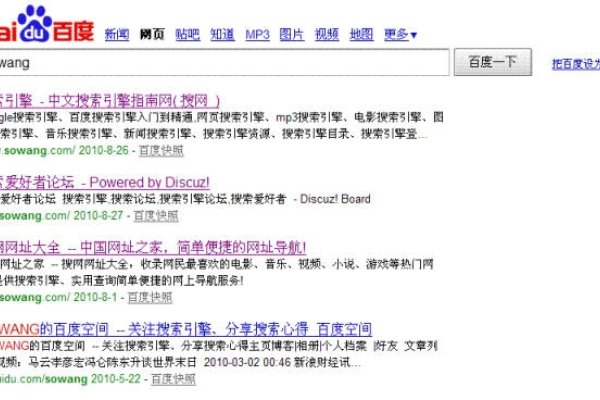Click the green URL idu.com/sowang 2010-5-22
The width and height of the screenshot is (600, 400).
coord(70,379)
